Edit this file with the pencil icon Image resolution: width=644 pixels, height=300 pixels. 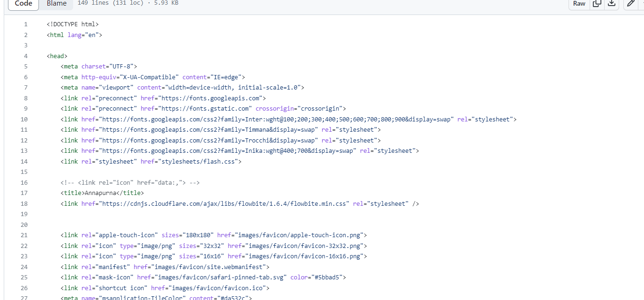(x=630, y=4)
